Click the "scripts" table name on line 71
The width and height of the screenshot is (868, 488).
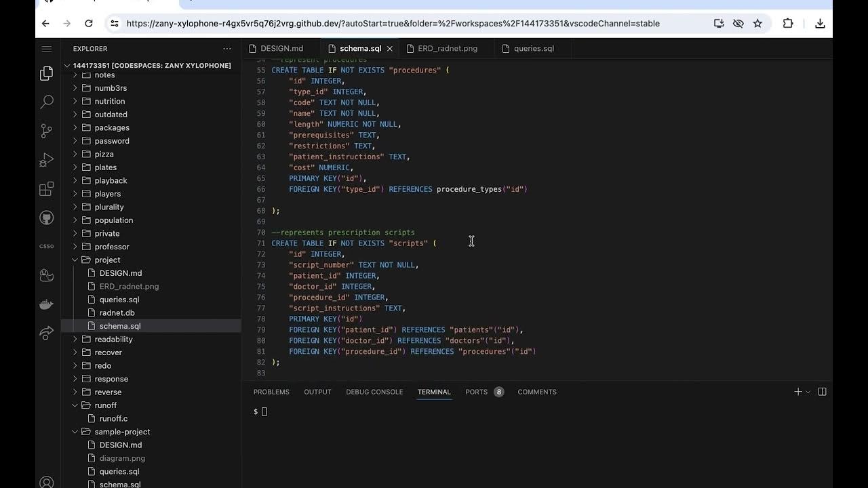click(x=408, y=243)
